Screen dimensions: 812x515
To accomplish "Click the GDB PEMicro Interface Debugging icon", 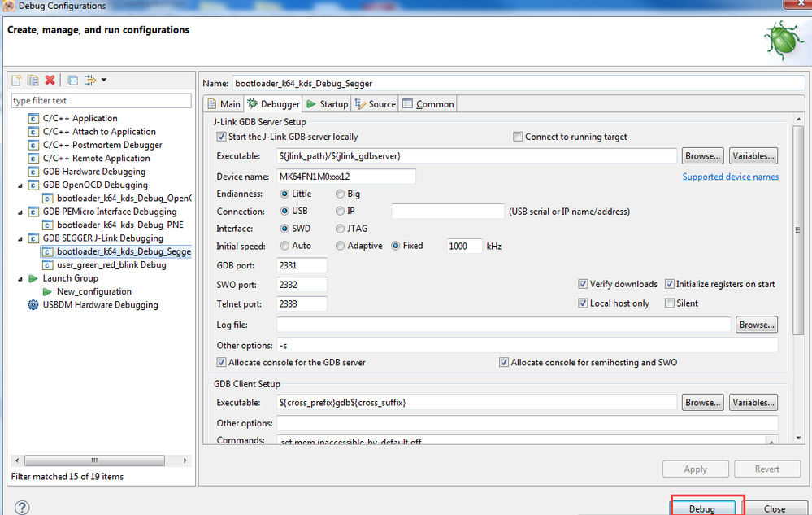I will click(33, 212).
